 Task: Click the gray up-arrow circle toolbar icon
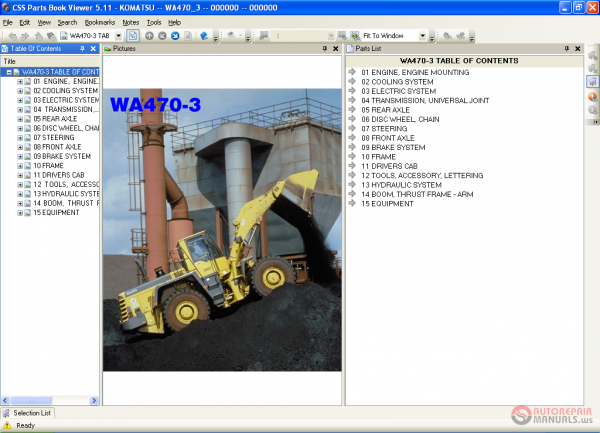pos(149,36)
